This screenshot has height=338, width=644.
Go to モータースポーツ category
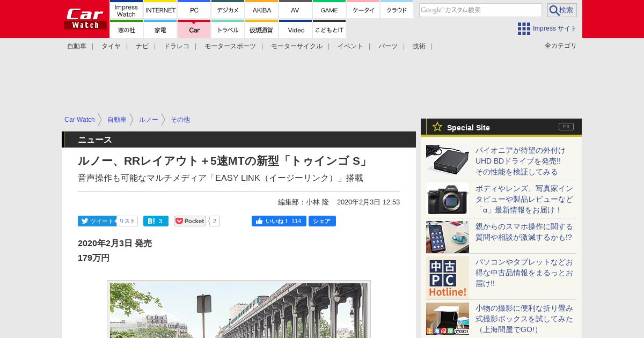(x=230, y=46)
